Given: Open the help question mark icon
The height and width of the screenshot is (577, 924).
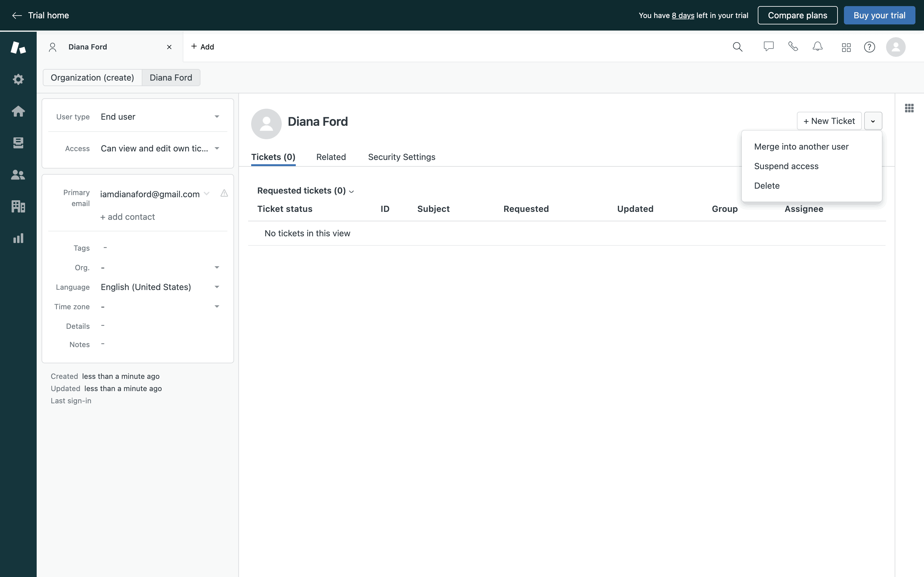Looking at the screenshot, I should [x=869, y=47].
